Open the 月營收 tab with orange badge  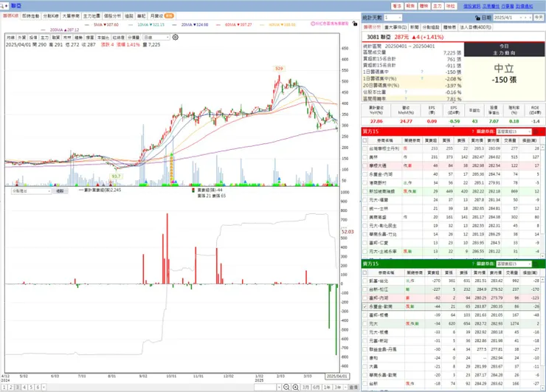coord(162,16)
